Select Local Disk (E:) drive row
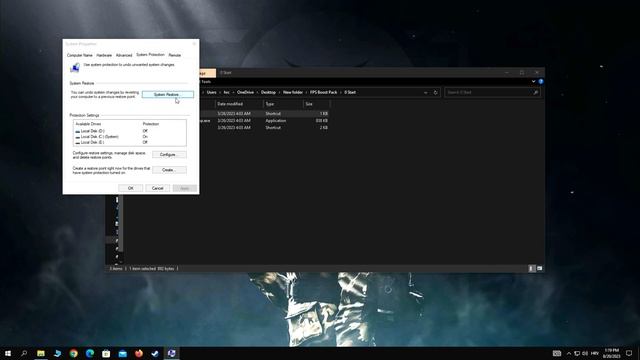 (x=130, y=142)
